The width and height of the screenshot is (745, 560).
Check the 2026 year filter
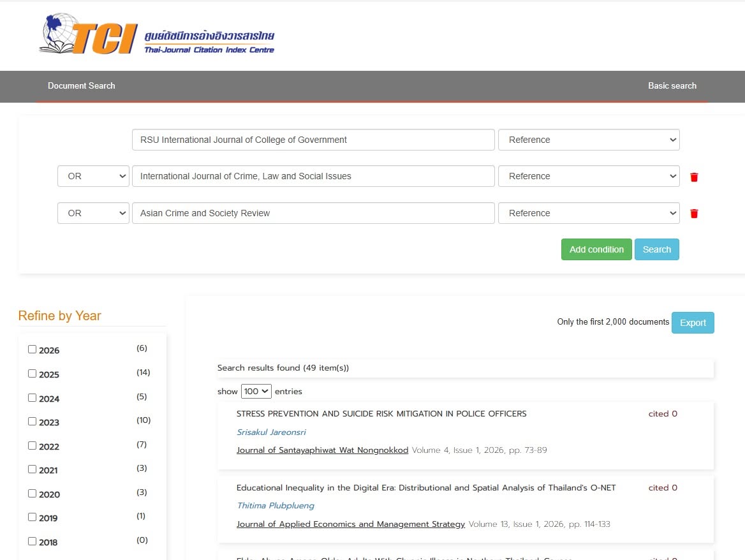pos(33,349)
